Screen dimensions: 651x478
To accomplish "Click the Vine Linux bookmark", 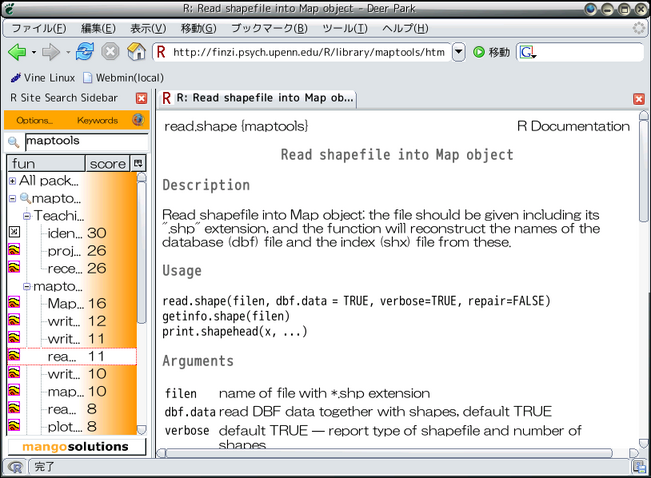I will tap(43, 77).
